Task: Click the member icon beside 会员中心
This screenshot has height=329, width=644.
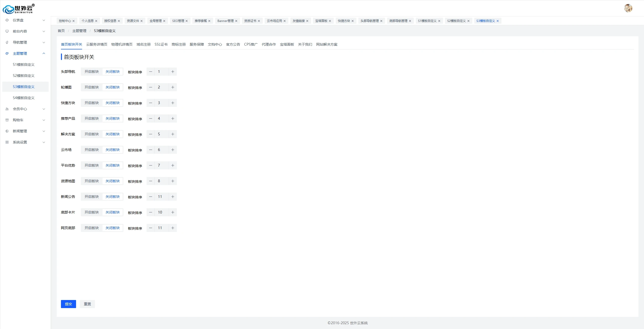Action: pos(7,109)
